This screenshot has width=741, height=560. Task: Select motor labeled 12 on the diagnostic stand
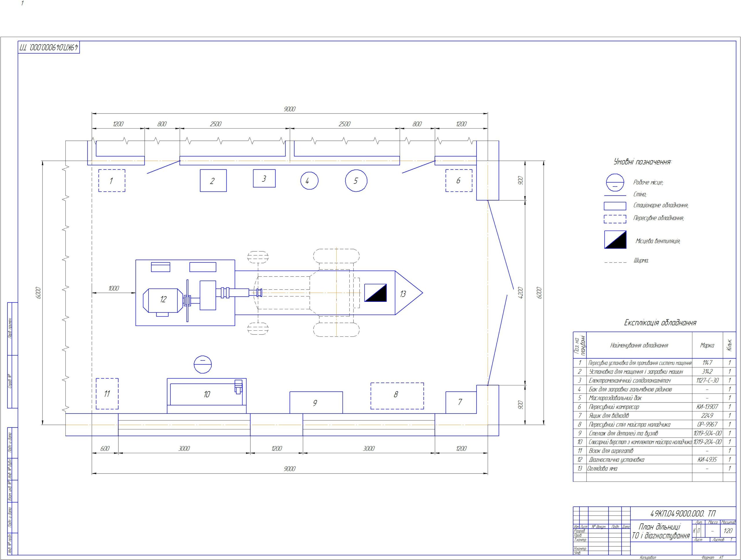pos(163,300)
